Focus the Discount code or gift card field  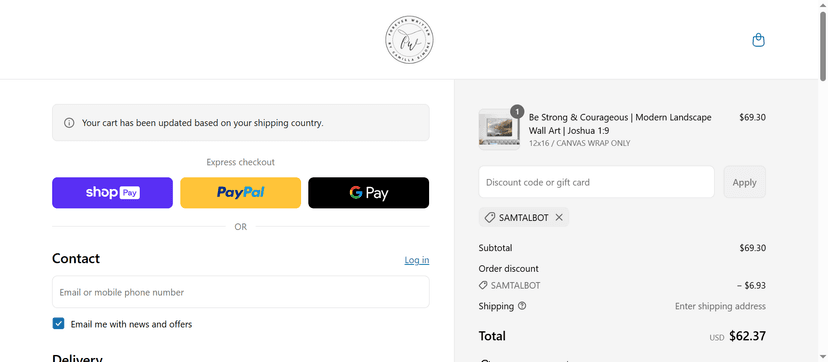click(596, 182)
